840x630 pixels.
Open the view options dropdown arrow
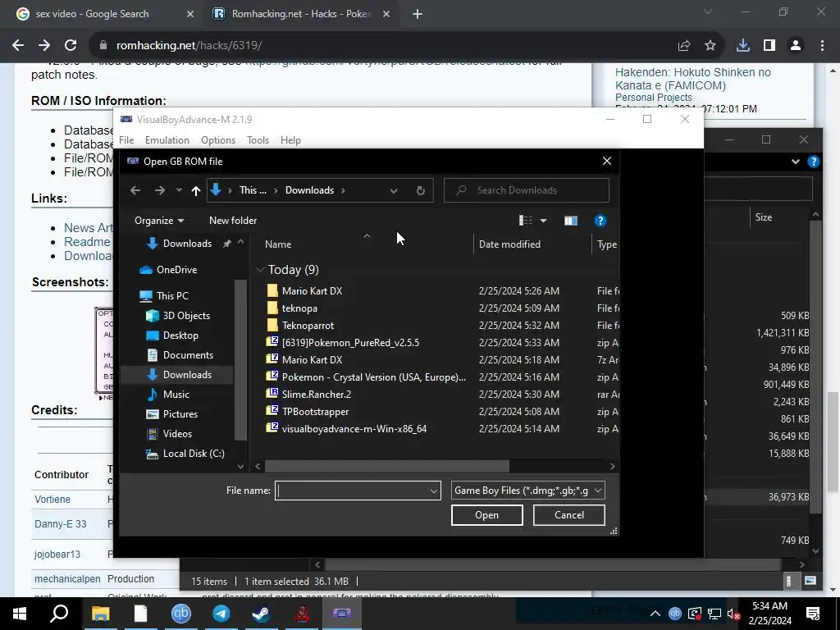point(543,221)
